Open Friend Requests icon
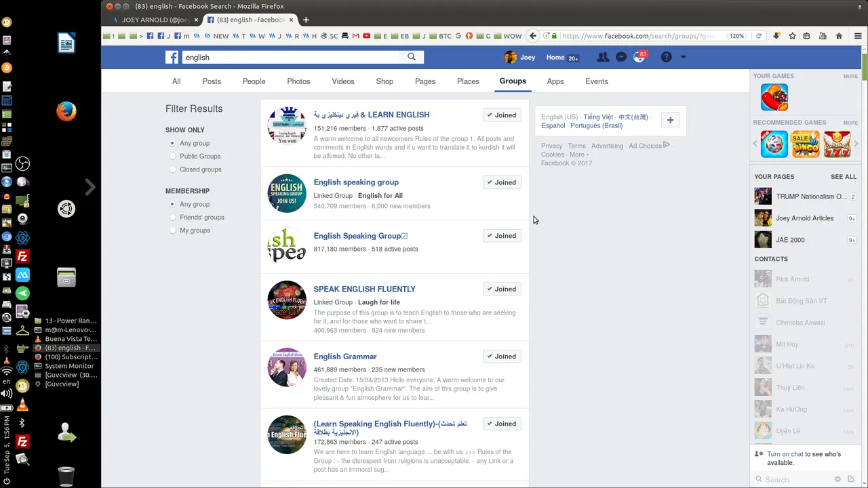This screenshot has width=868, height=488. 602,58
